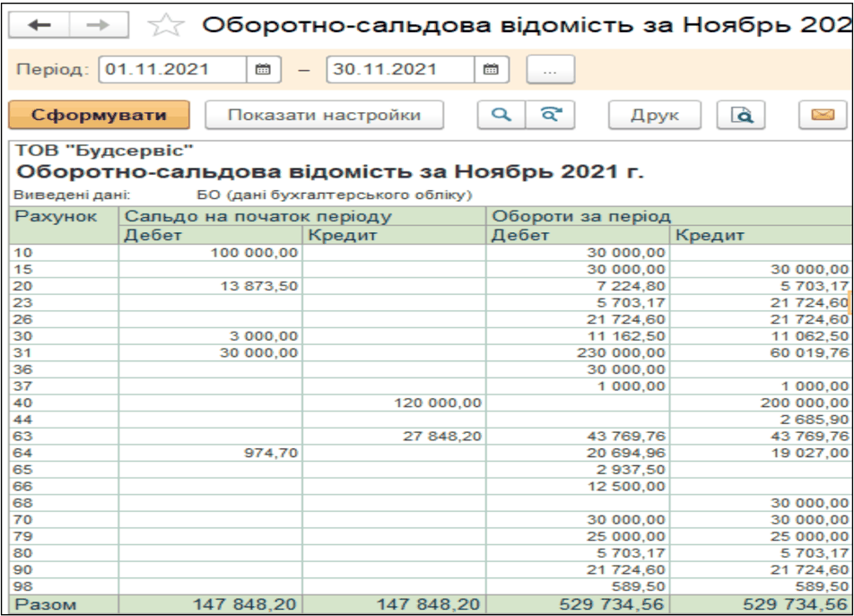This screenshot has height=616, width=854.
Task: Select opening credit 120 000,00 cell
Action: [395, 403]
